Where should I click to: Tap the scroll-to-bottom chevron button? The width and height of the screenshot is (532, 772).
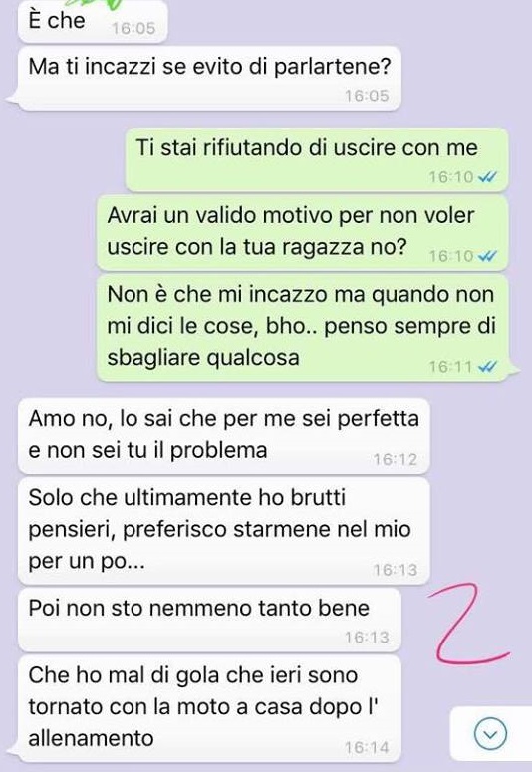coord(490,734)
